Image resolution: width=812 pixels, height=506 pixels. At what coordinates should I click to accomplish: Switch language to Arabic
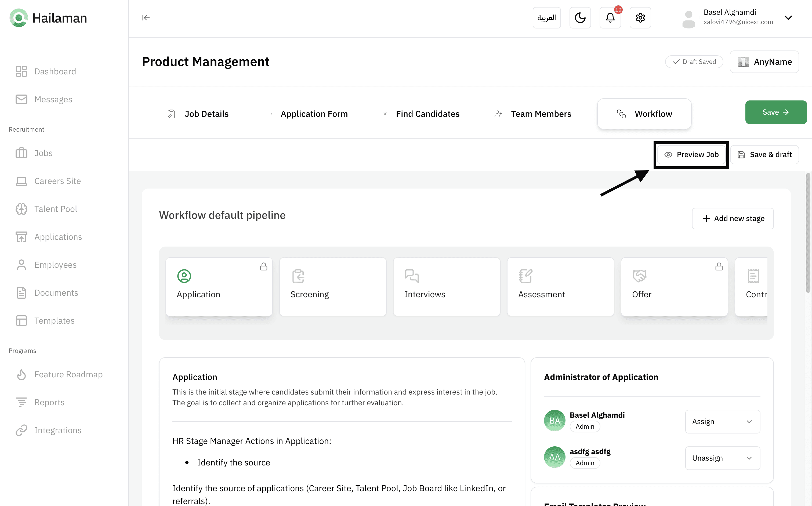click(x=546, y=18)
